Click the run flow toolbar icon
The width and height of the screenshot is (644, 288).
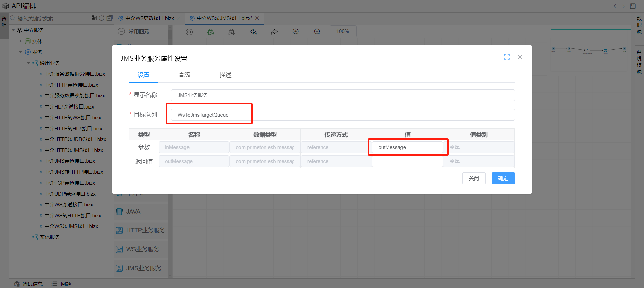[189, 32]
